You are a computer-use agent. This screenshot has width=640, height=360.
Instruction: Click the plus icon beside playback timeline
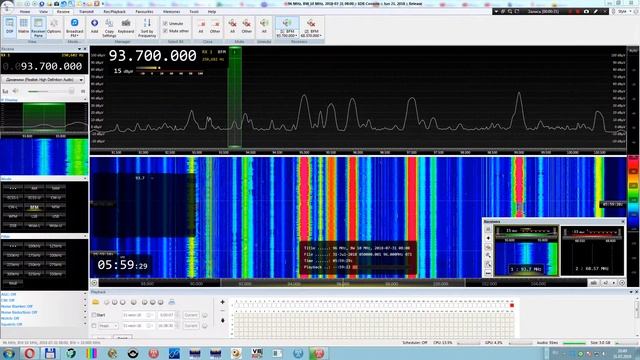(222, 302)
